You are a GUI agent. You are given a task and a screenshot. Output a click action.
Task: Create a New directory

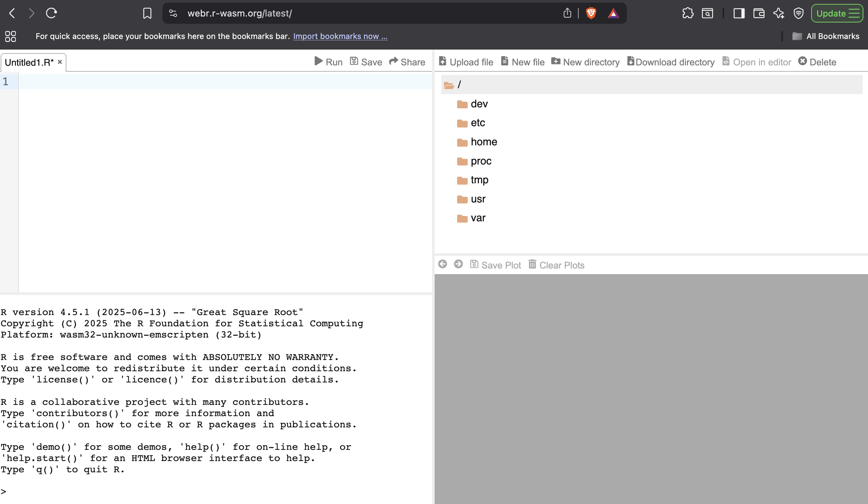pos(585,62)
